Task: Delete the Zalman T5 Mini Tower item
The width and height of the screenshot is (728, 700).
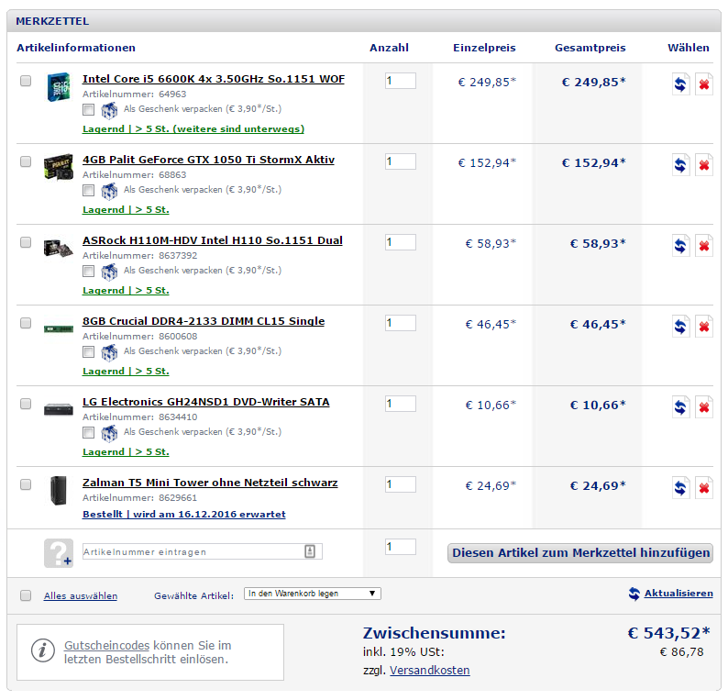Action: point(704,488)
